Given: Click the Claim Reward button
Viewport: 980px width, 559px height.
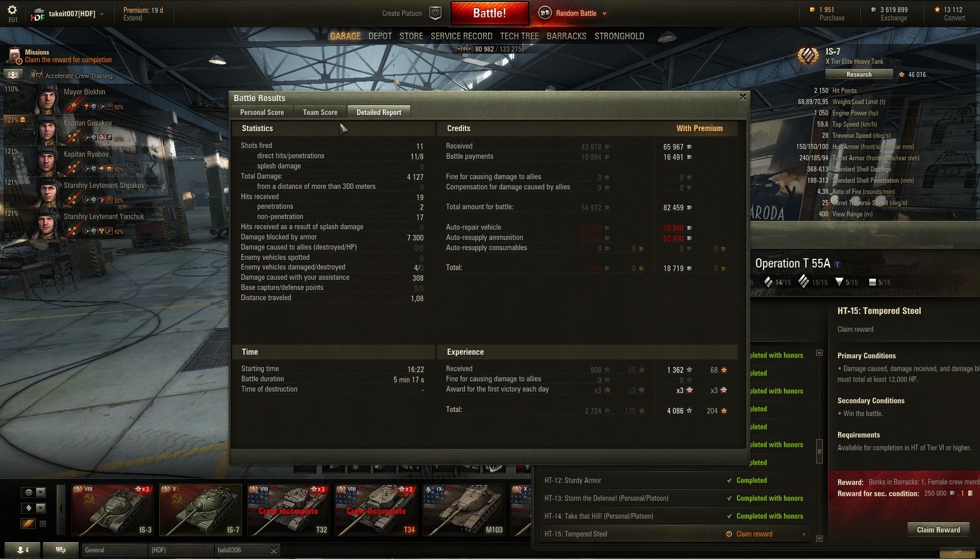Looking at the screenshot, I should 938,530.
